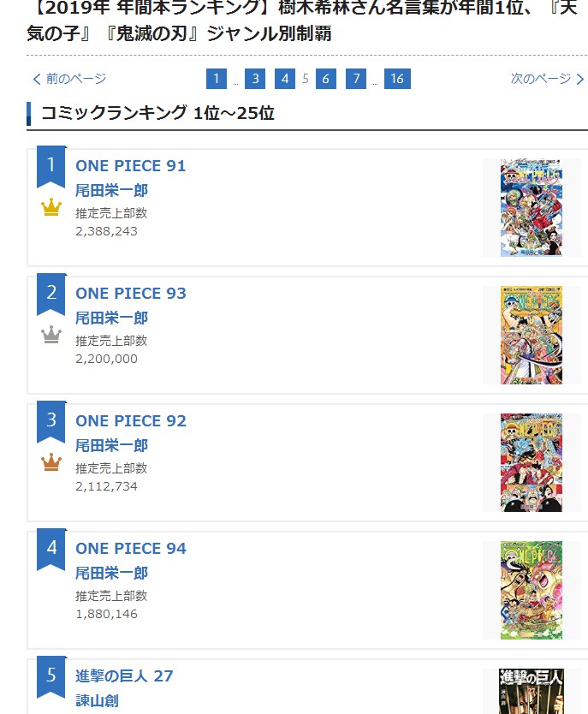
Task: Jump to pagination page 3
Action: pyautogui.click(x=254, y=79)
